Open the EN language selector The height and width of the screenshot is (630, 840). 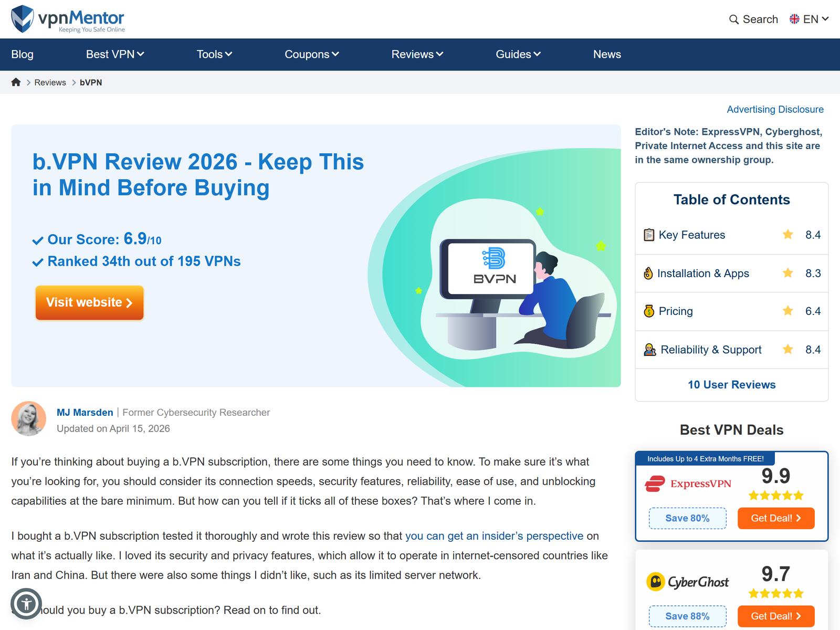pyautogui.click(x=809, y=19)
